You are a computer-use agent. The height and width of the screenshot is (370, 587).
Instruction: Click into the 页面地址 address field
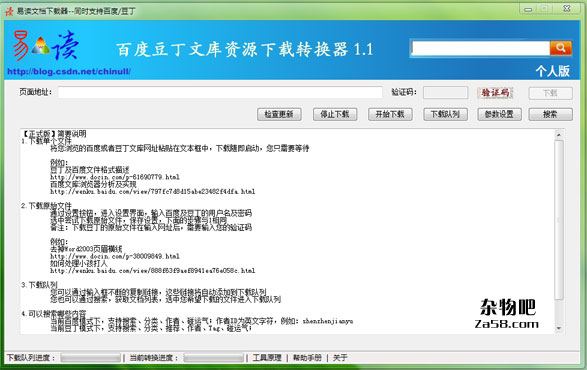(220, 92)
